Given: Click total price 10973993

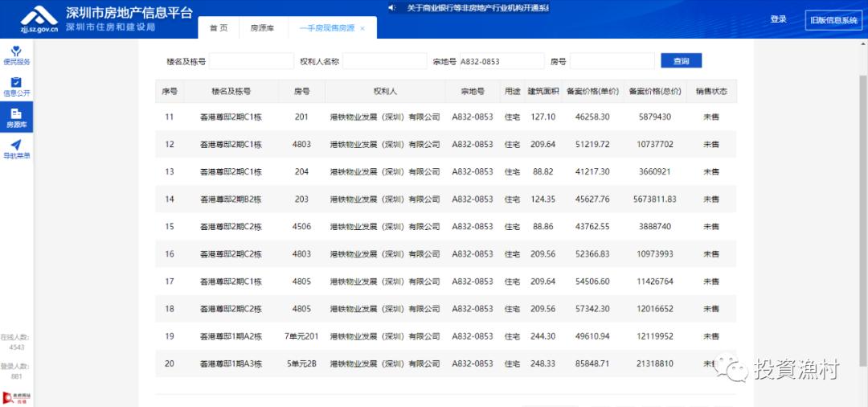Looking at the screenshot, I should coord(655,254).
